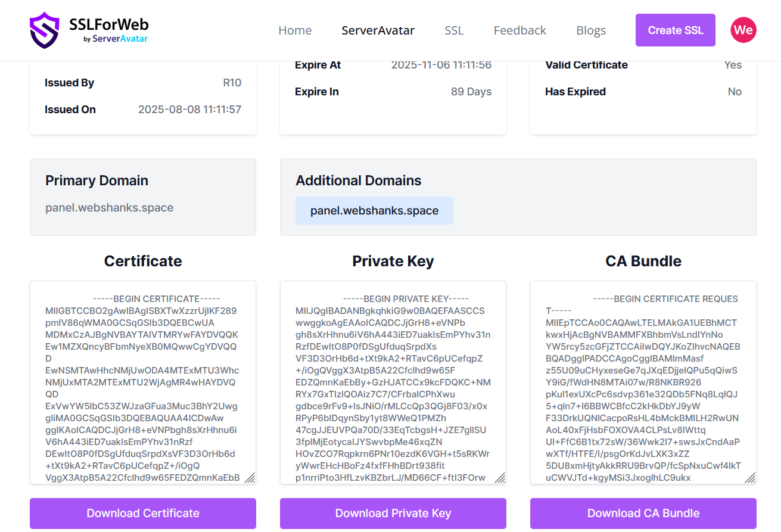This screenshot has width=781, height=532.
Task: Click inside the CA Bundle text area
Action: click(x=643, y=382)
